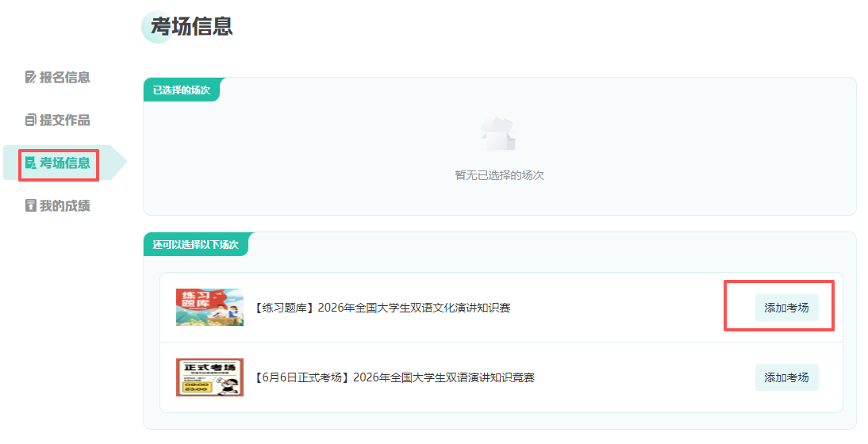Click the 考场信息 page heading
Screen dimensions: 868x444
click(x=191, y=26)
